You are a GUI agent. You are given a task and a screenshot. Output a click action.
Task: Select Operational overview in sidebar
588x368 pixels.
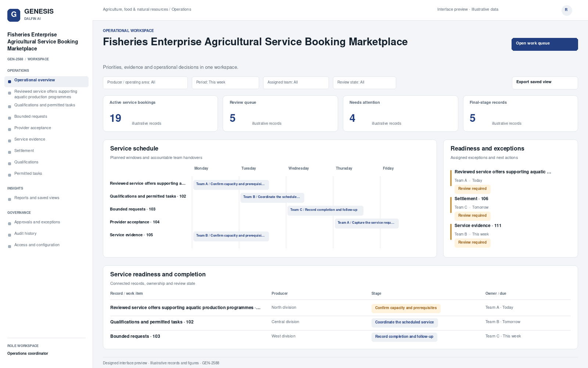(46, 82)
